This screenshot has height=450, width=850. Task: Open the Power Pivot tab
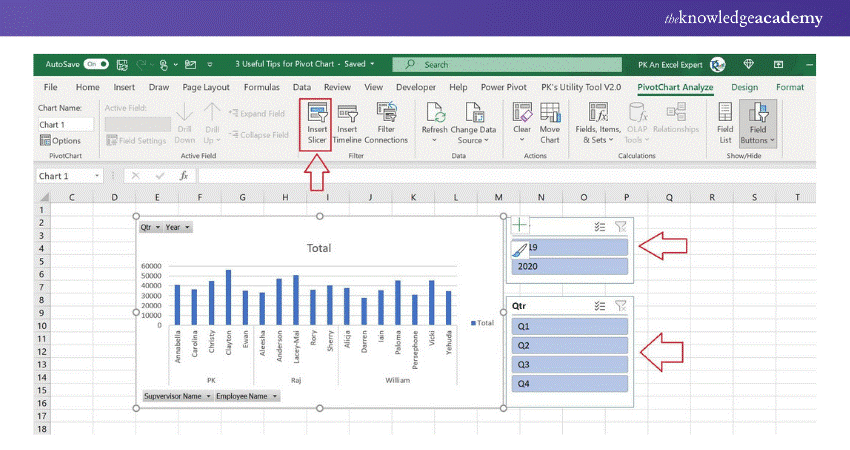(x=505, y=87)
